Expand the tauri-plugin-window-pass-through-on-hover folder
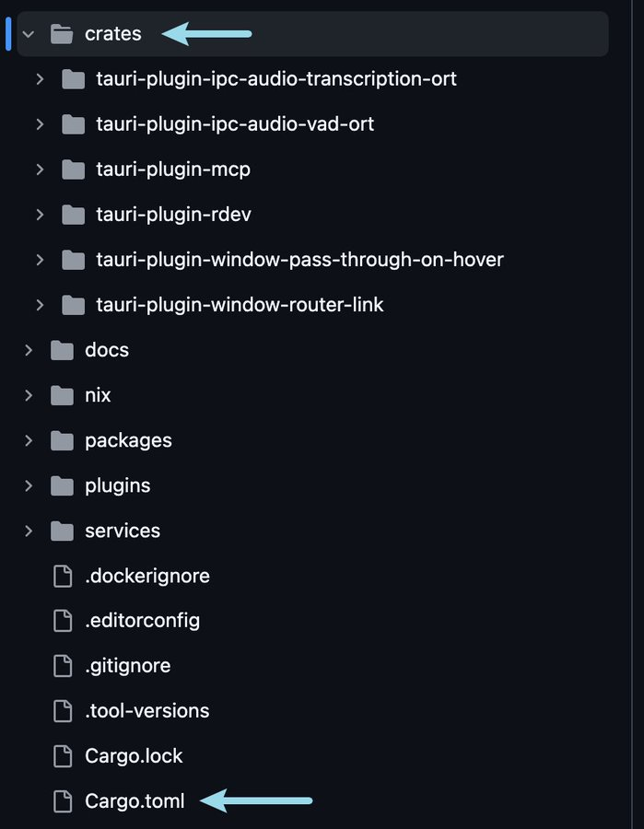Viewport: 644px width, 829px height. point(39,260)
